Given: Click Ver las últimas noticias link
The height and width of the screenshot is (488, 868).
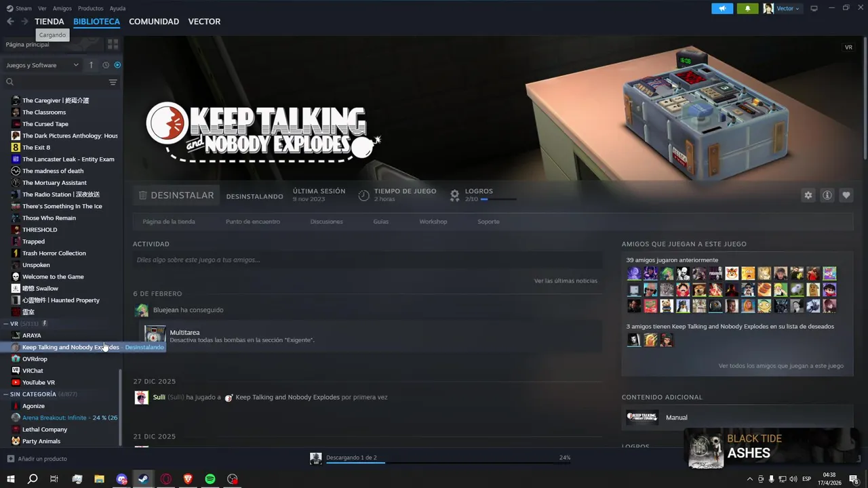Looking at the screenshot, I should click(566, 281).
